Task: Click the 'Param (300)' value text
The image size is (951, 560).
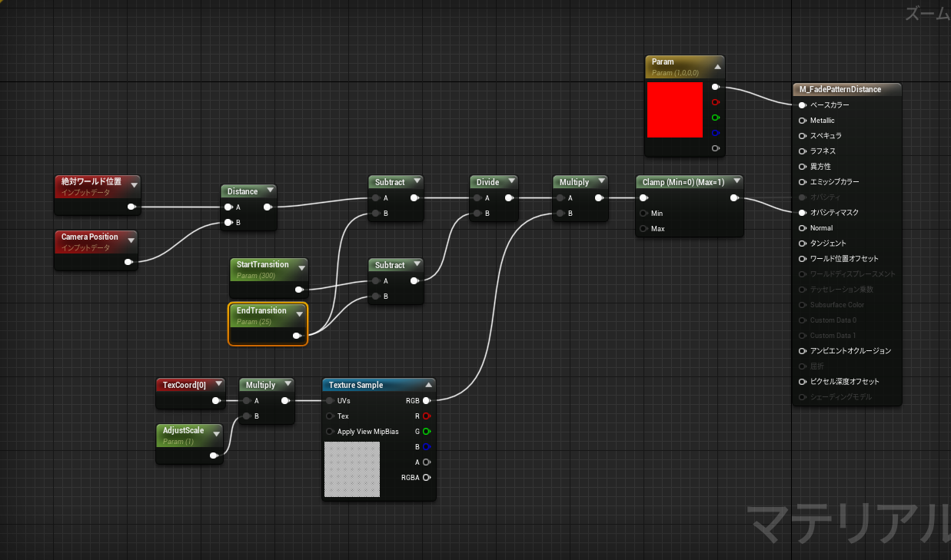Action: (x=256, y=275)
